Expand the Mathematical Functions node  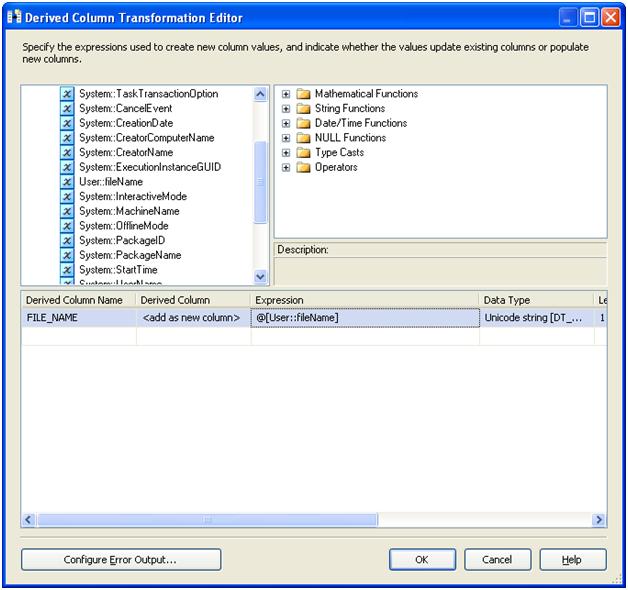pyautogui.click(x=286, y=94)
